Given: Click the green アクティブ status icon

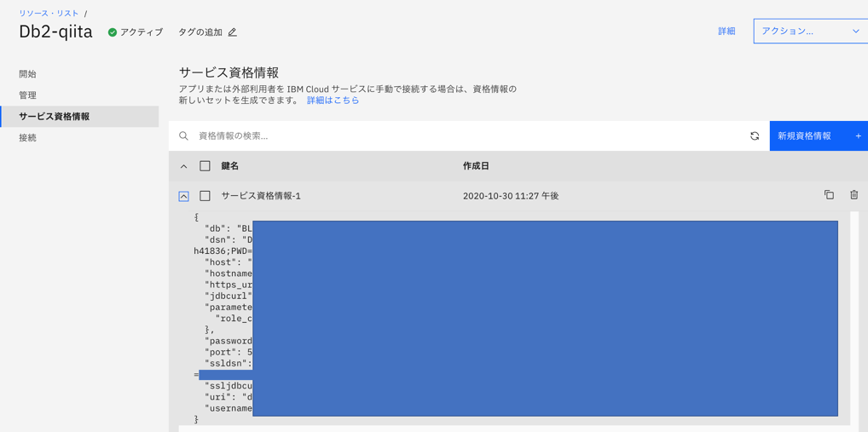Looking at the screenshot, I should 113,32.
